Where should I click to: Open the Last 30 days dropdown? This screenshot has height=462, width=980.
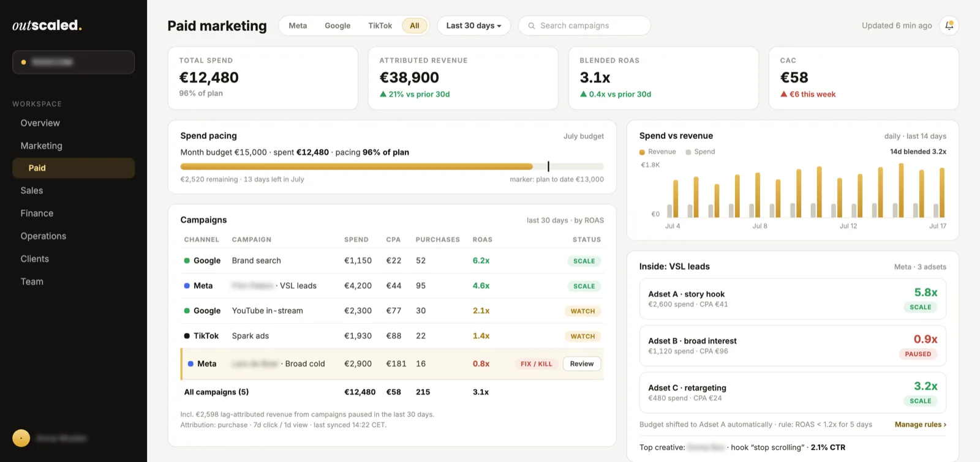pos(473,26)
